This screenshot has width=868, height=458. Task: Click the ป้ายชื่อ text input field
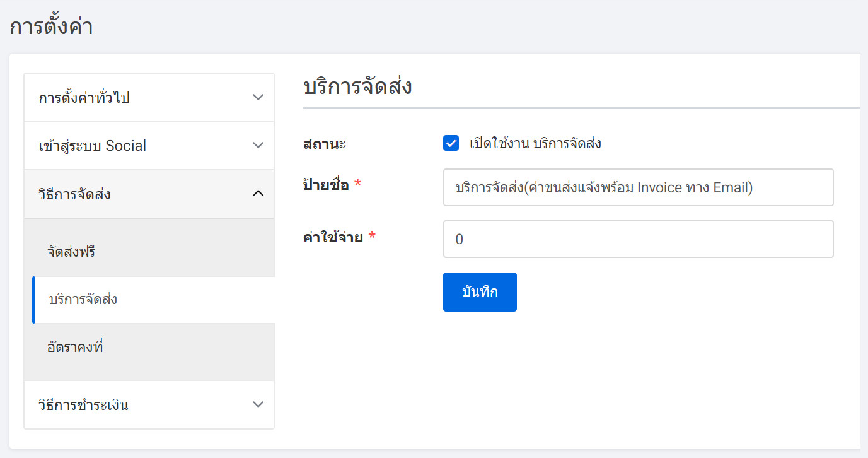click(x=639, y=187)
